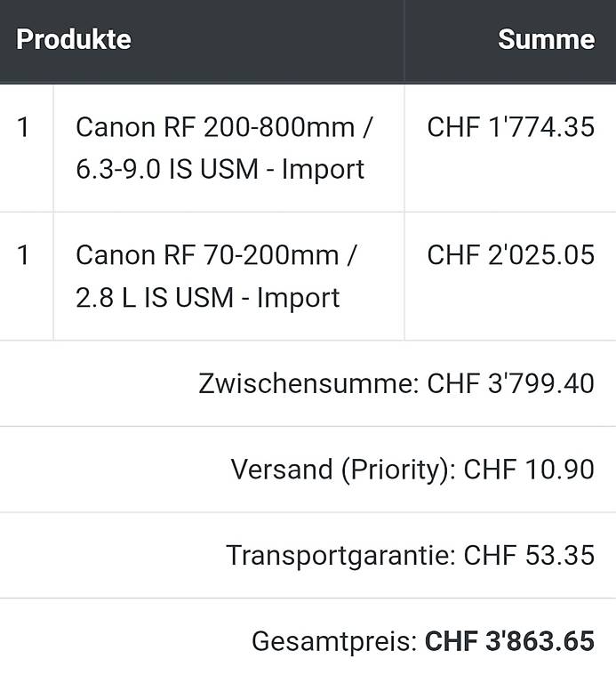Click the text '2.8 L IS USM - Import'
Viewport: 616px width, 683px height.
pos(208,298)
